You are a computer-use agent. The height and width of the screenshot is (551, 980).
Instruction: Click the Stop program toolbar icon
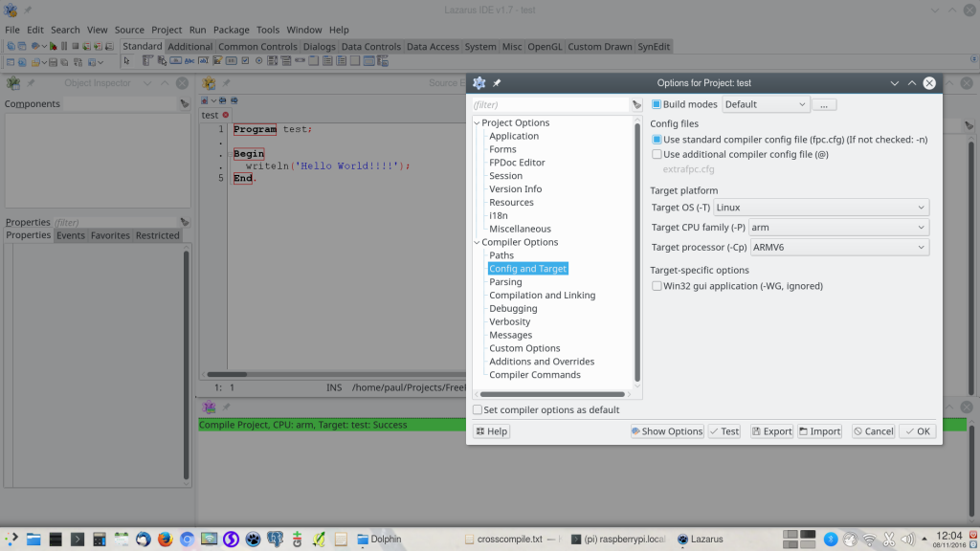[75, 46]
